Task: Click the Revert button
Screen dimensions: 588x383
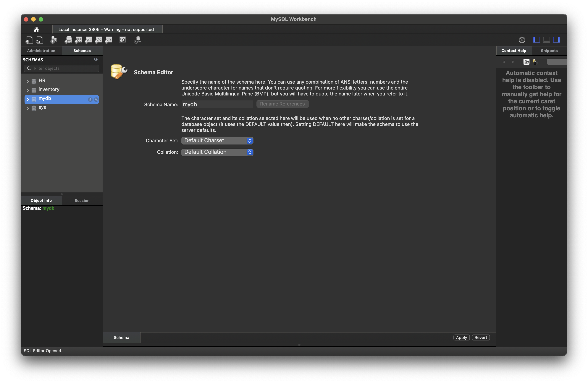Action: tap(481, 337)
